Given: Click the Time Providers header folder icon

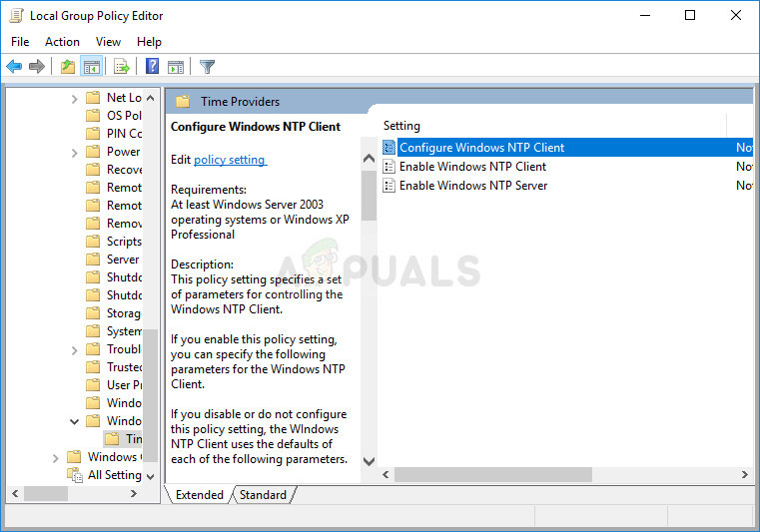Looking at the screenshot, I should pos(183,101).
